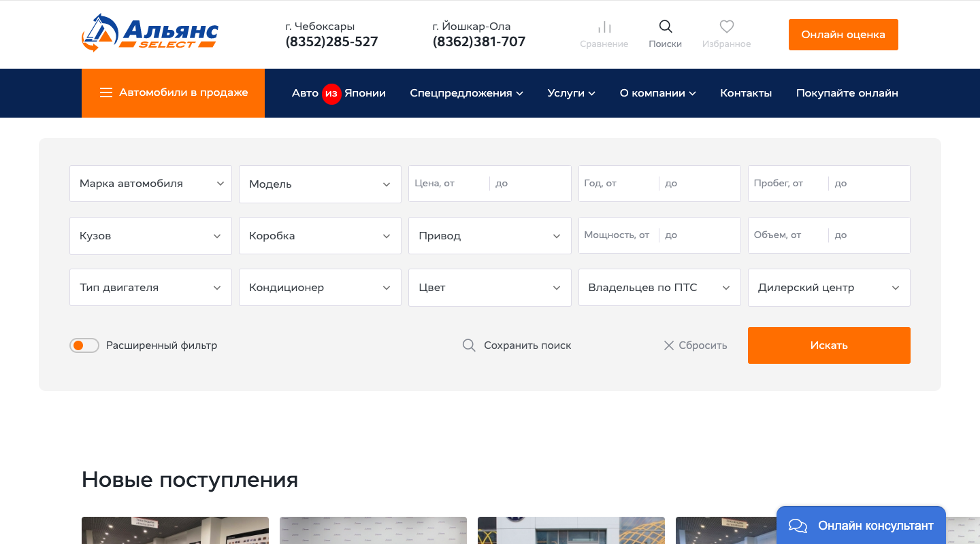The width and height of the screenshot is (980, 544).
Task: Click into the Цена, от input field
Action: click(x=449, y=184)
